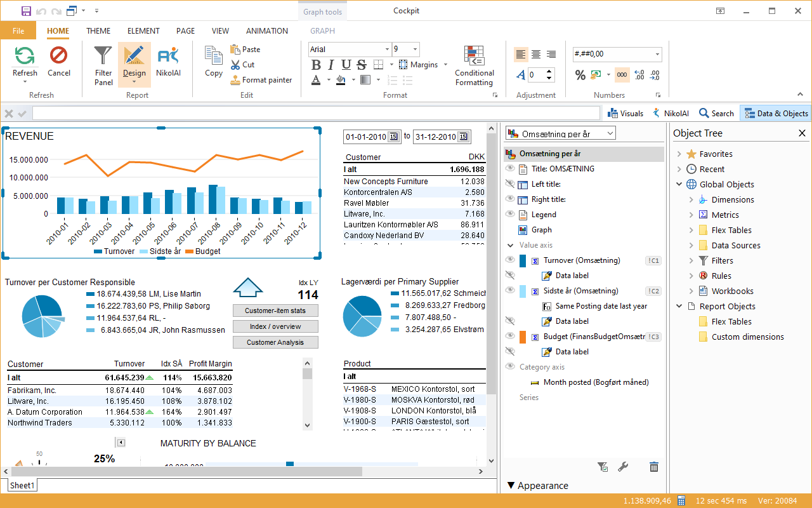This screenshot has width=812, height=508.
Task: Click the Save icon in title bar
Action: point(26,11)
